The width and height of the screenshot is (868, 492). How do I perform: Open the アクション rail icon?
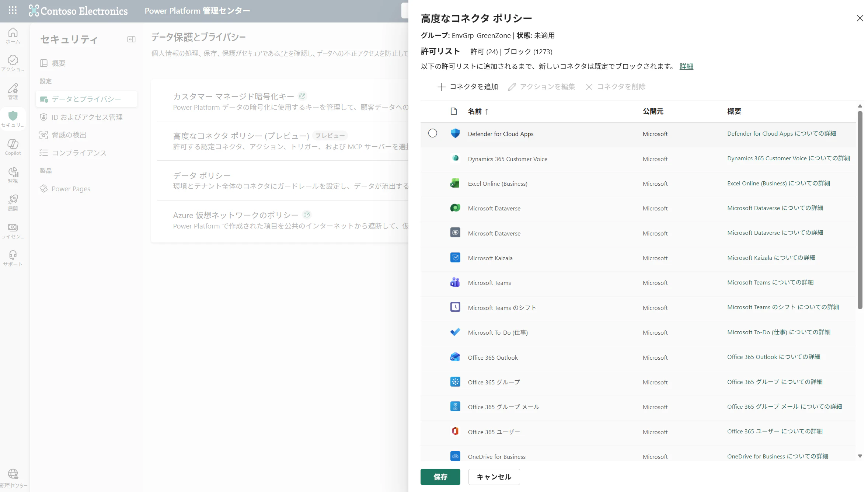tap(13, 63)
